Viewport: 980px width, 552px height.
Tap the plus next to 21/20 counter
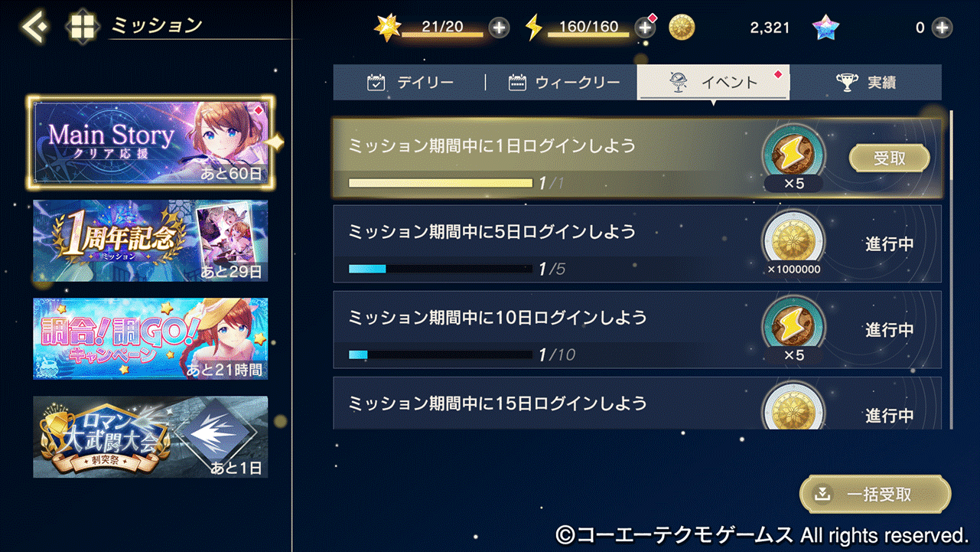point(499,28)
